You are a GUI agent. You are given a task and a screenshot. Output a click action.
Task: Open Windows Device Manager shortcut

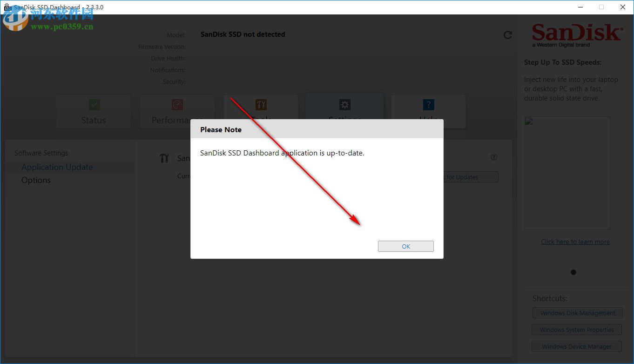click(x=577, y=346)
